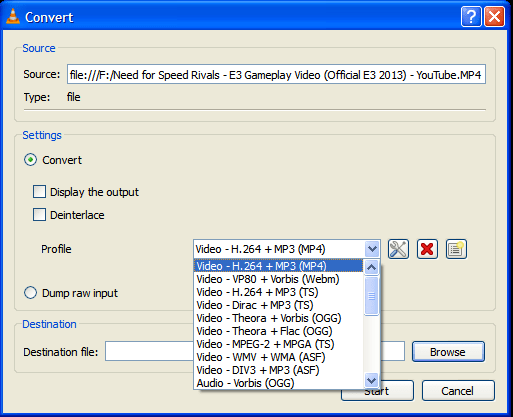Close the Convert dialog

[x=494, y=17]
